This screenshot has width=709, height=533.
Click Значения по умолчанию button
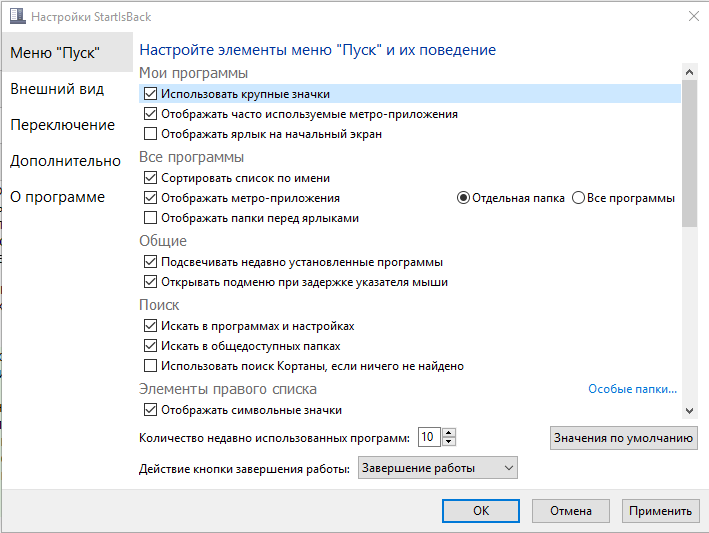point(624,438)
